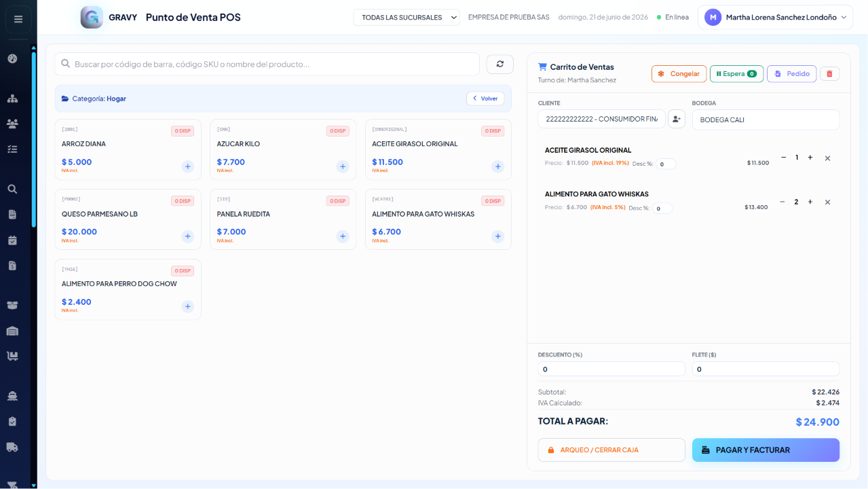Image resolution: width=868 pixels, height=489 pixels.
Task: Expand Martha Lorena Sanchez Londoño user menu
Action: (x=776, y=17)
